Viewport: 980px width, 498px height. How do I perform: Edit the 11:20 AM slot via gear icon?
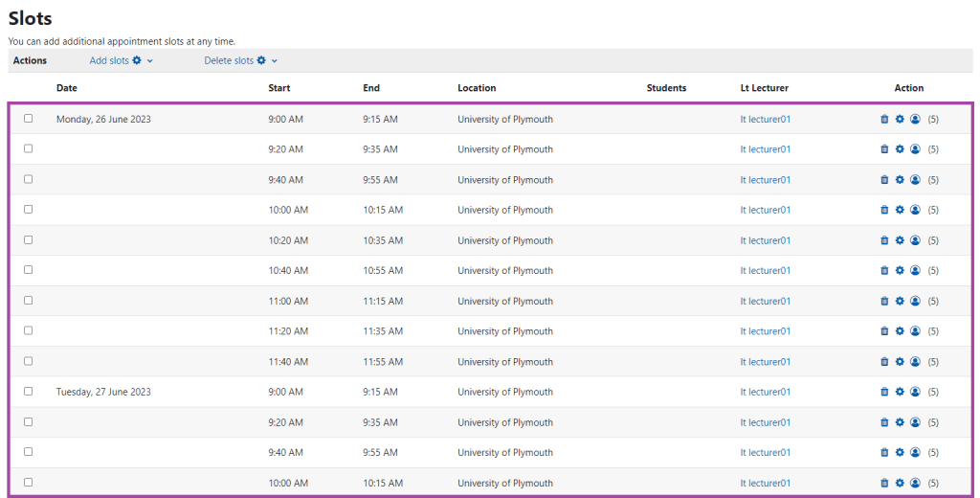[x=900, y=331]
